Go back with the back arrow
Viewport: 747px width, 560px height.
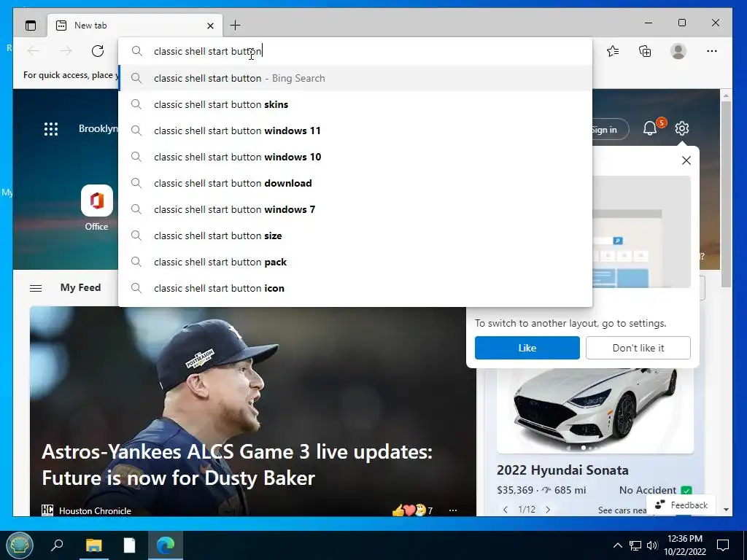34,51
